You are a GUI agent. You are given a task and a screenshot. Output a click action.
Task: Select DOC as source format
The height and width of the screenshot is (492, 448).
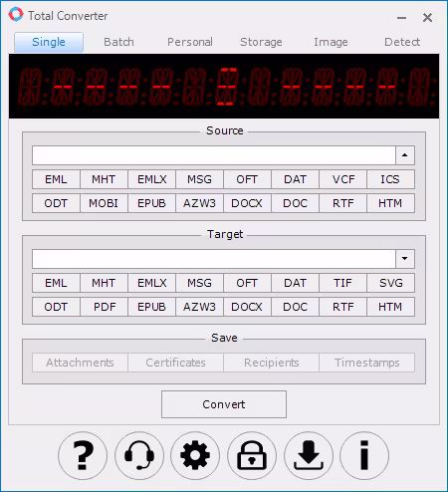(295, 203)
